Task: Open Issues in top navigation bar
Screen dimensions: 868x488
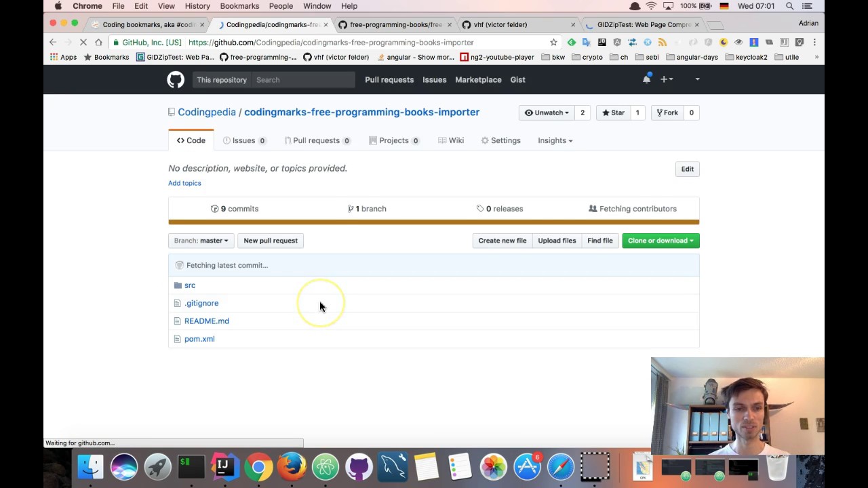Action: [x=435, y=80]
